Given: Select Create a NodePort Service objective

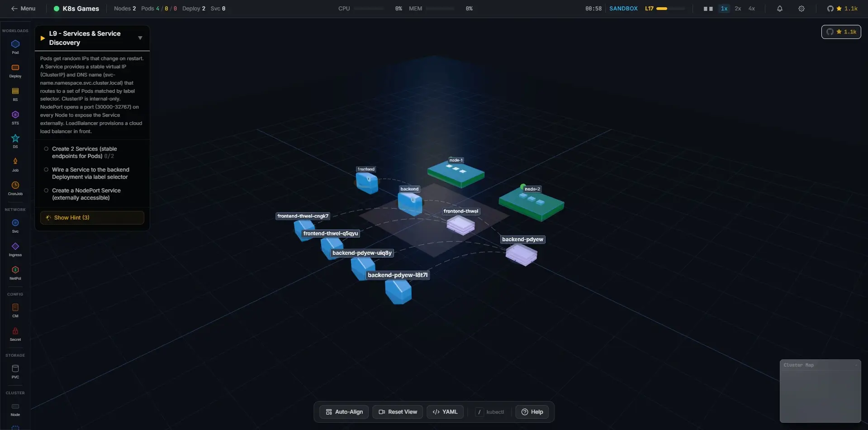Looking at the screenshot, I should pos(92,194).
